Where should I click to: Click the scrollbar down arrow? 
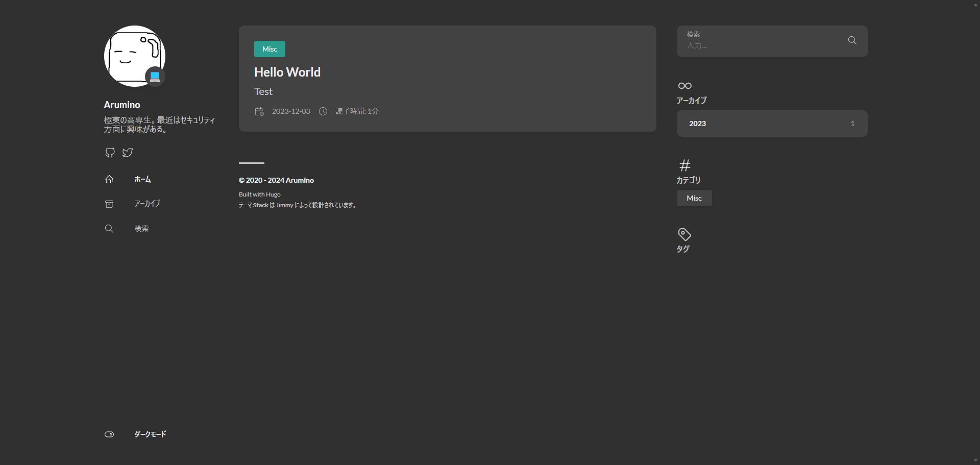(x=976, y=461)
